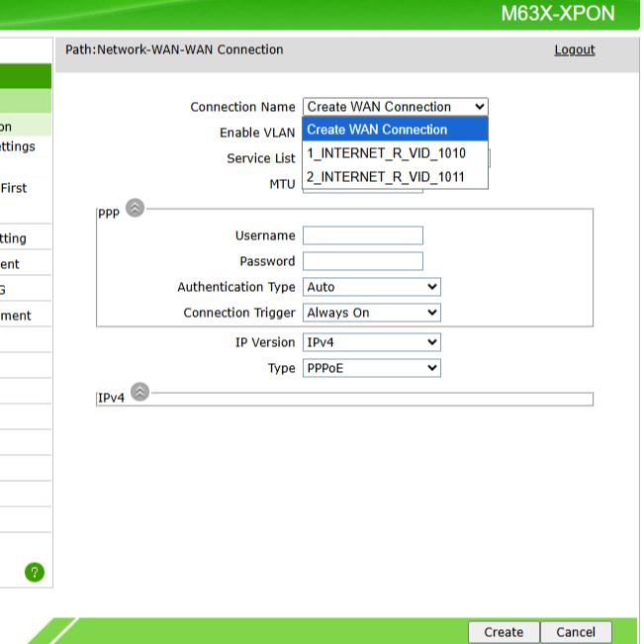Select Create WAN Connection from the list
Screen dimensions: 644x644
pyautogui.click(x=395, y=130)
